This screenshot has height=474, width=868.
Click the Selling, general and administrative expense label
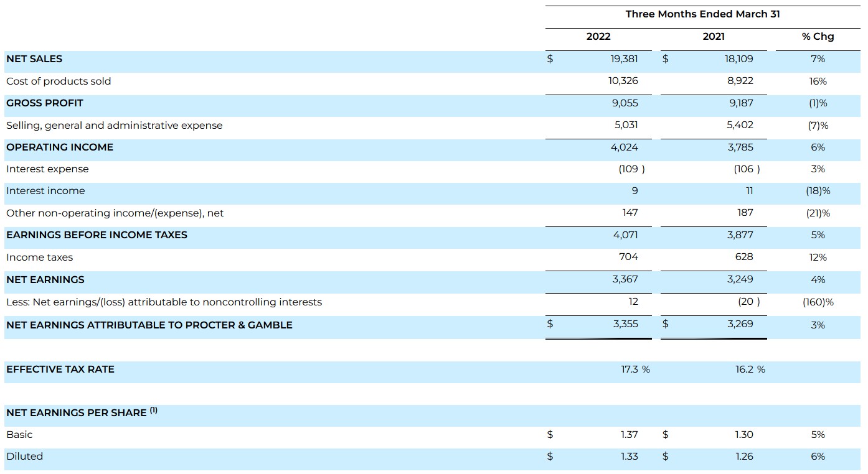(114, 126)
